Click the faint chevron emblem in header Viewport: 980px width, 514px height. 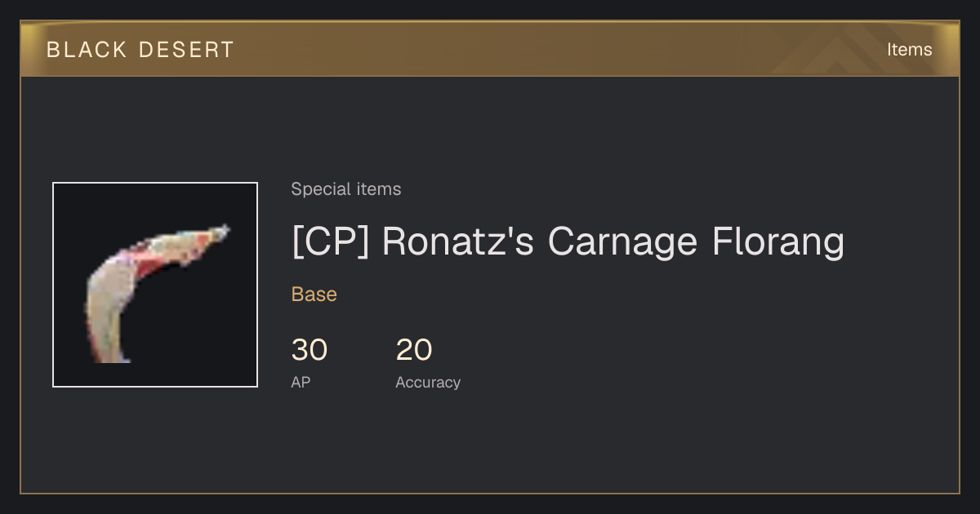coord(841,50)
